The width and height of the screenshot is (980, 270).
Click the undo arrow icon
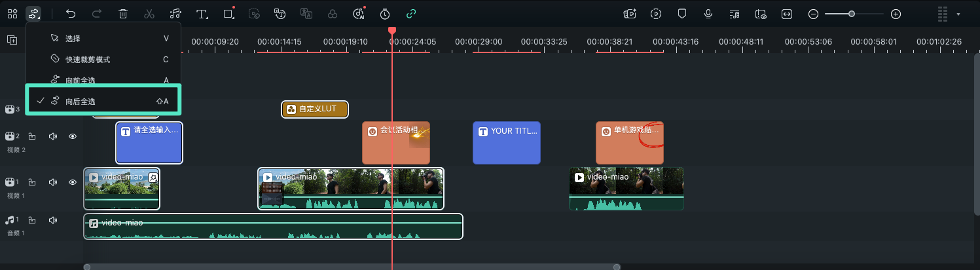coord(71,14)
